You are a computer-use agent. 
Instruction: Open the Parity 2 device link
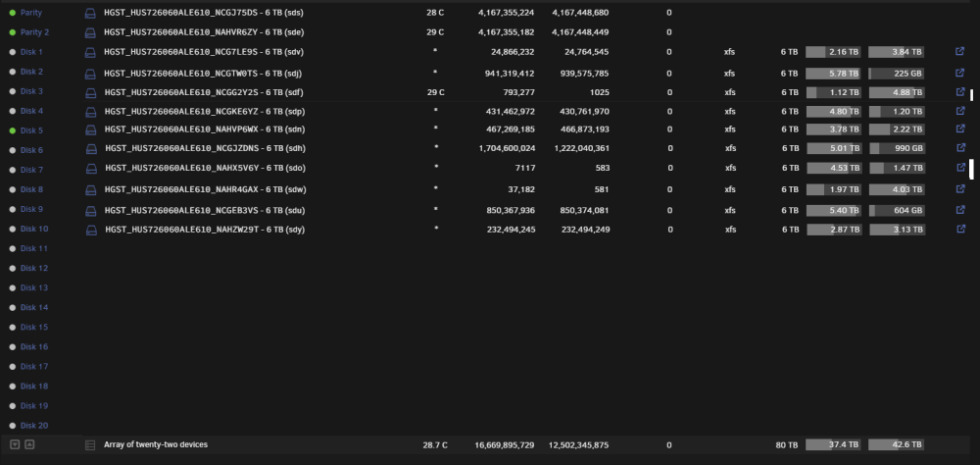(34, 32)
